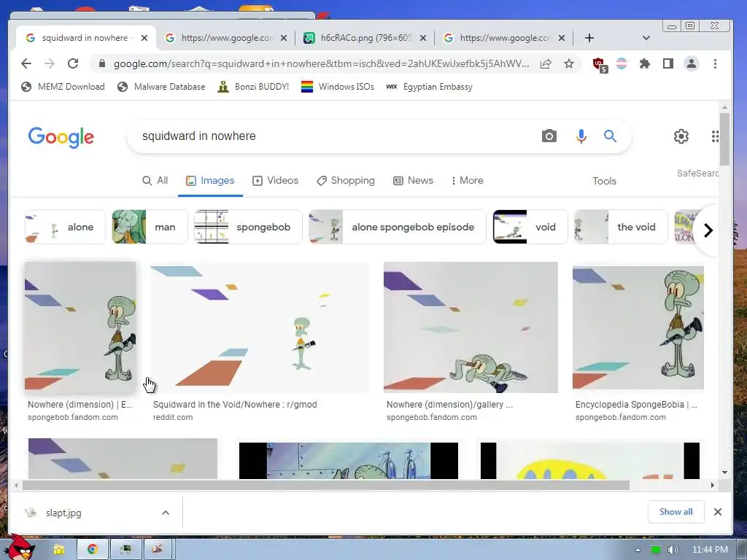Close the 'squidward in nowhere' tab
The image size is (747, 560).
click(144, 38)
